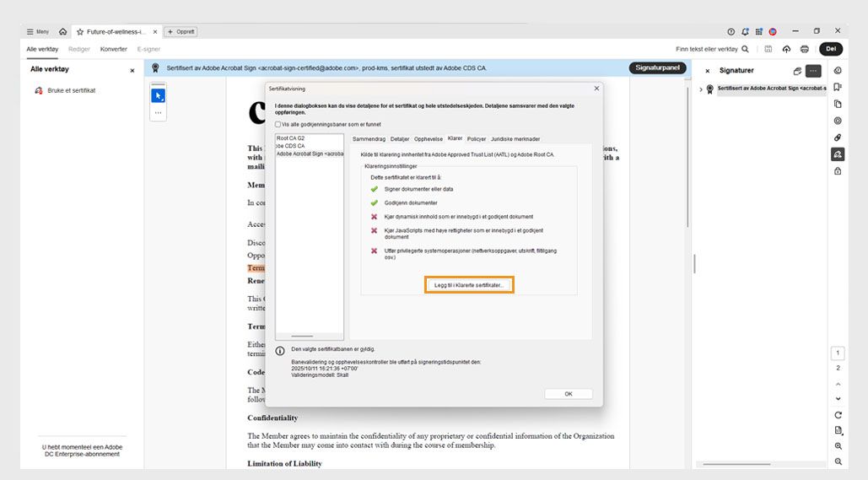Select Adobe Acrobat Sign in certificate list

310,154
